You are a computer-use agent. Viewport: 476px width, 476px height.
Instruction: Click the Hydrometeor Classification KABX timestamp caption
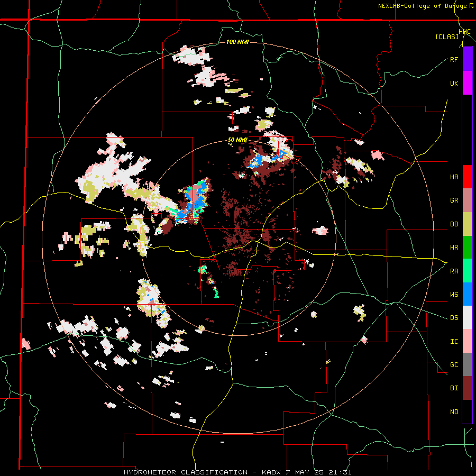237,472
